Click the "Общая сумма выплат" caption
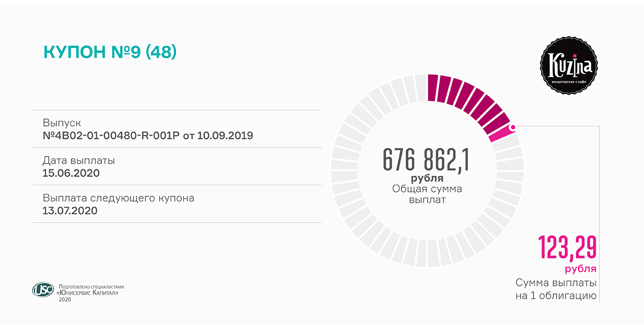 (x=427, y=194)
